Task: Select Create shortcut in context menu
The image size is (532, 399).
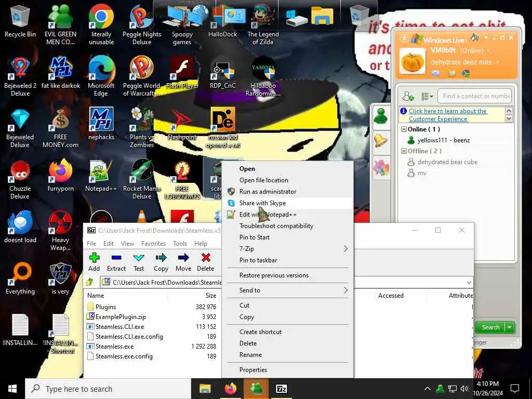Action: (287, 332)
